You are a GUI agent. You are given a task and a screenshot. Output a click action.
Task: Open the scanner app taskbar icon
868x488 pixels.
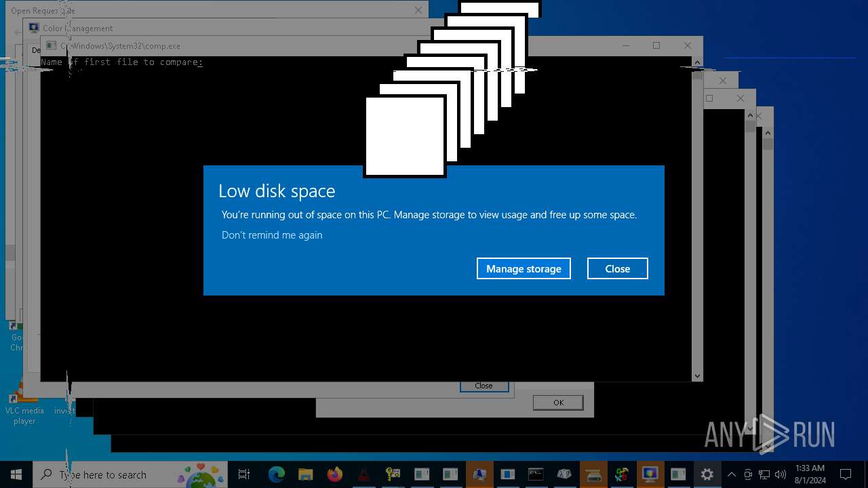point(594,474)
